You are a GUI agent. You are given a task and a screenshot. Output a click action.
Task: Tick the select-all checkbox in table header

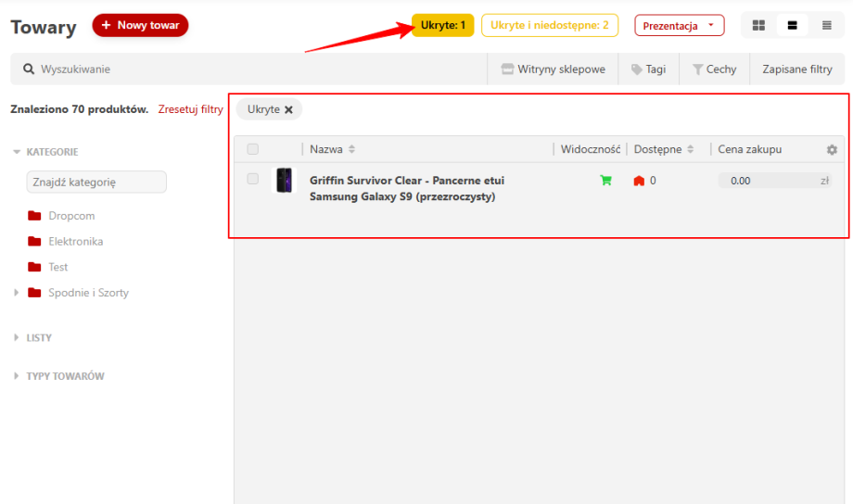(253, 149)
